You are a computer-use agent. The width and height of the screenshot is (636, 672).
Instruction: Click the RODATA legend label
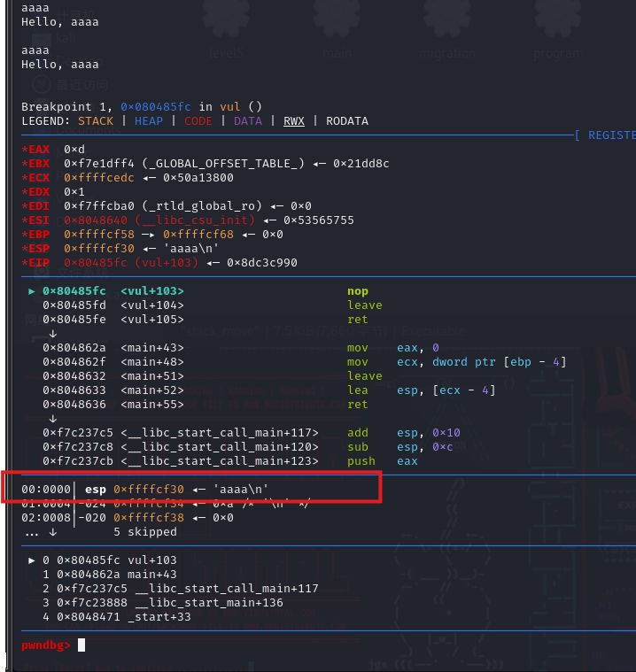pos(347,121)
